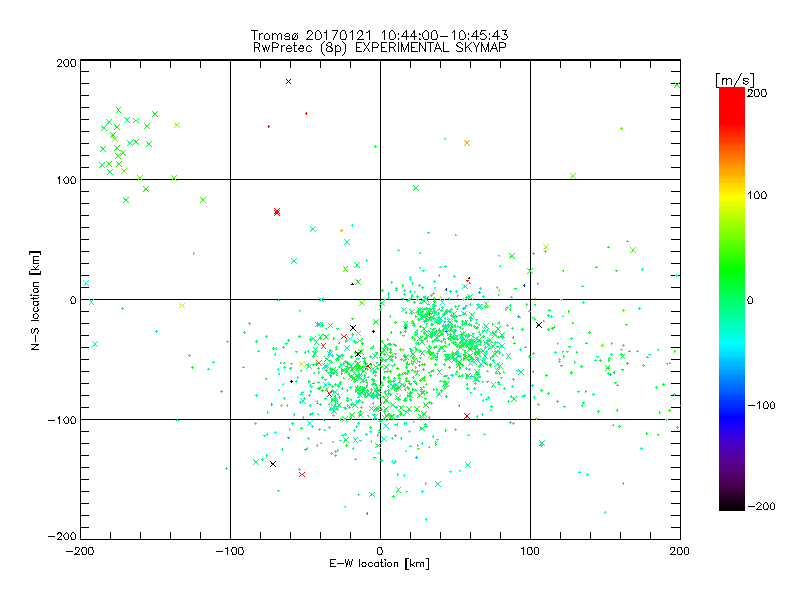
Task: Click the green cross marker in top-right corner
Action: (677, 85)
